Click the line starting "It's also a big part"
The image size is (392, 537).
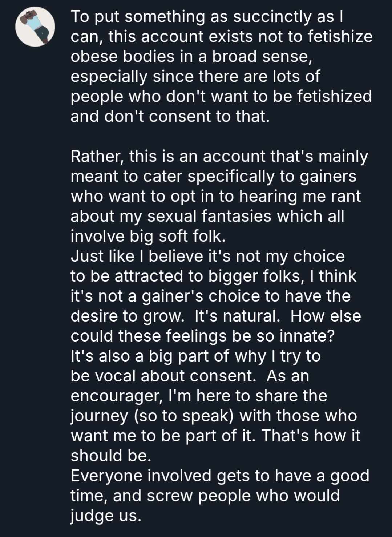point(195,356)
